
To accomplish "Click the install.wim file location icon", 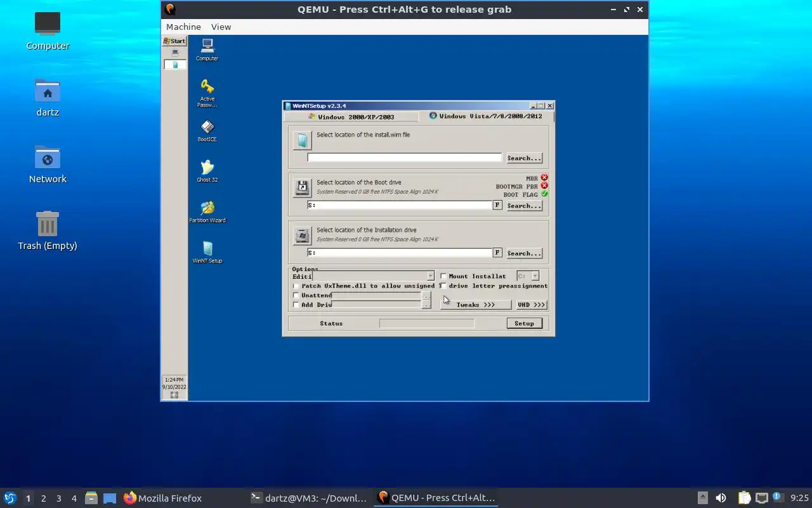I will point(303,140).
